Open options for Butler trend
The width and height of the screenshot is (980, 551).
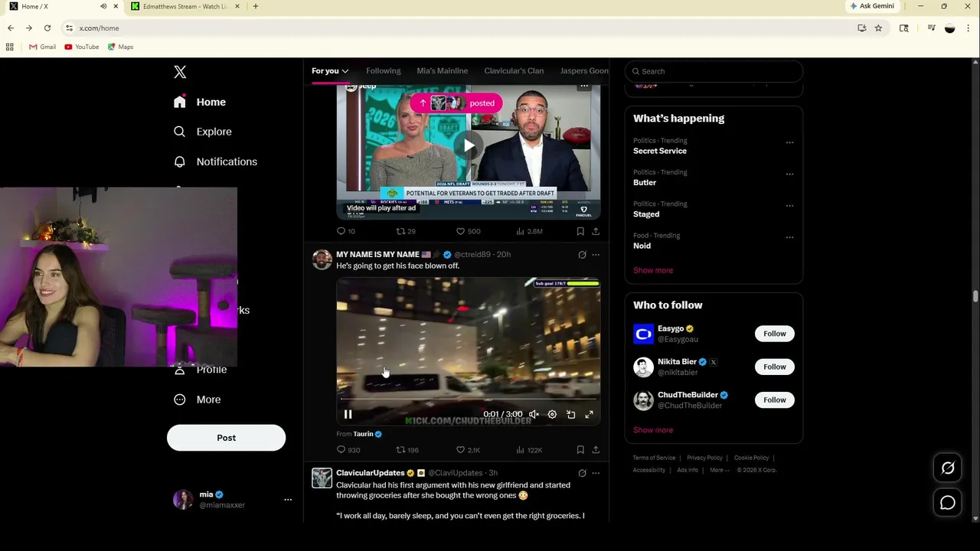coord(789,174)
